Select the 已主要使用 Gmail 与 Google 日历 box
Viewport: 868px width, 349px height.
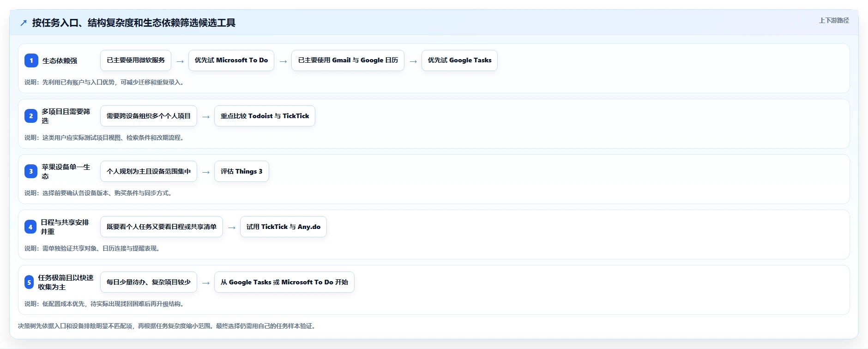pyautogui.click(x=348, y=60)
